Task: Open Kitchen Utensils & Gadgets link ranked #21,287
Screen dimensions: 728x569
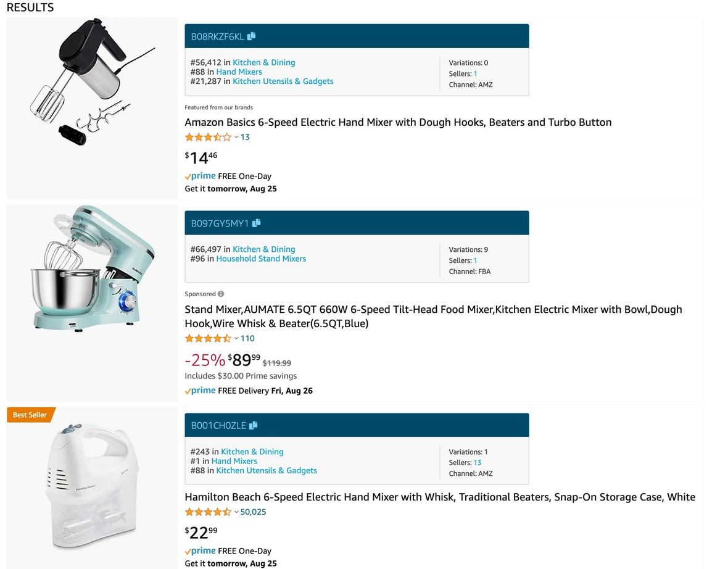Action: point(283,81)
